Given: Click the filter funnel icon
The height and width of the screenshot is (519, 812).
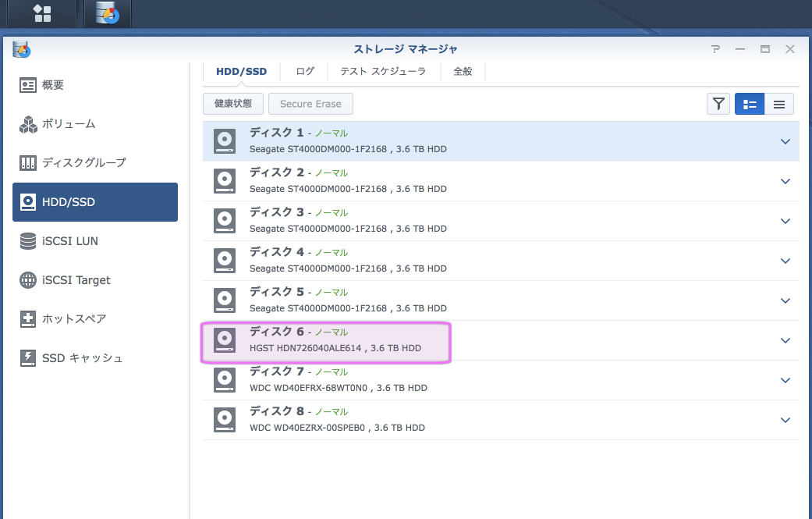Looking at the screenshot, I should coord(718,104).
